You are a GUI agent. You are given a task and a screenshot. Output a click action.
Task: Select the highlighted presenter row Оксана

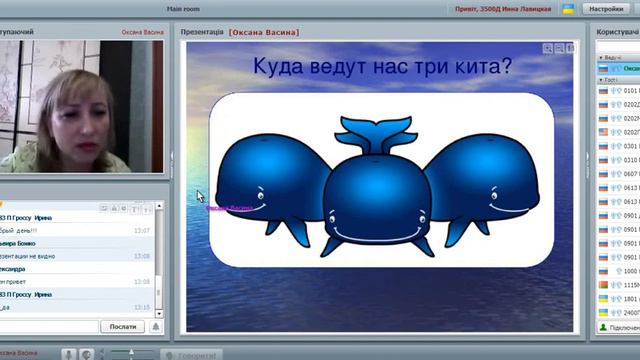(618, 69)
